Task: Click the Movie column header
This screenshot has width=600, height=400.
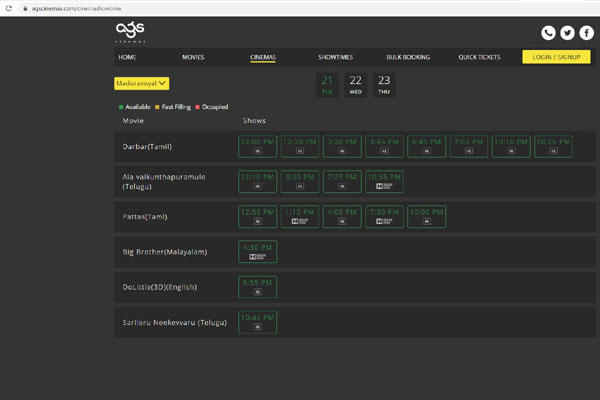Action: tap(133, 121)
